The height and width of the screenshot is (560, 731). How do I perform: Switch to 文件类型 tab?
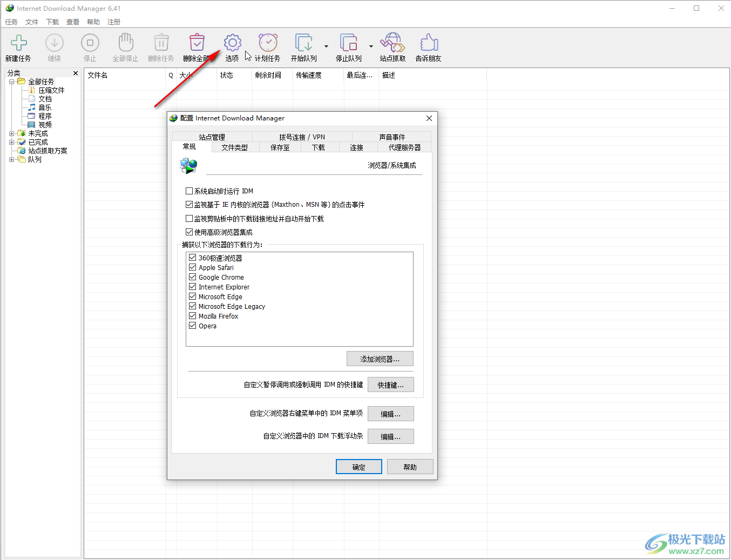point(234,147)
